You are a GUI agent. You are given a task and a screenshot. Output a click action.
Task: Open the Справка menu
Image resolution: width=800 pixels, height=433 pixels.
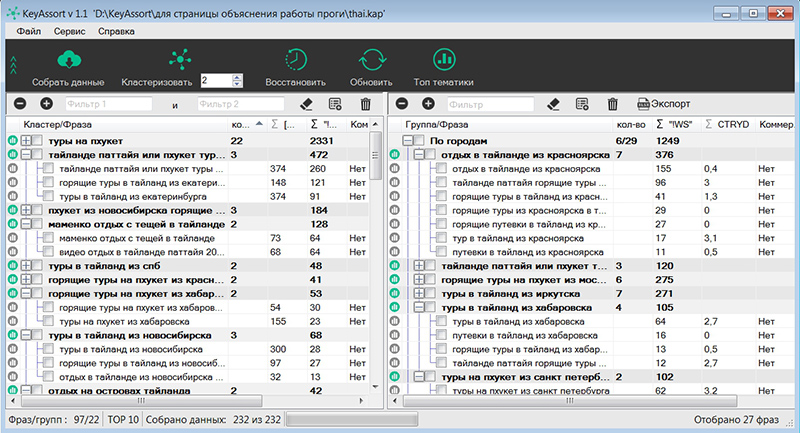point(116,31)
